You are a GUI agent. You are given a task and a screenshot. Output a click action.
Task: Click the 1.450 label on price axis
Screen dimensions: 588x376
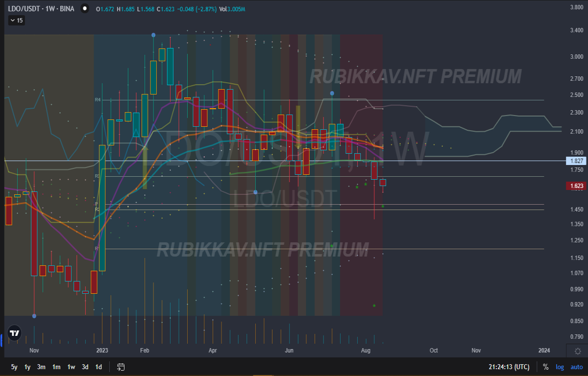(x=576, y=209)
